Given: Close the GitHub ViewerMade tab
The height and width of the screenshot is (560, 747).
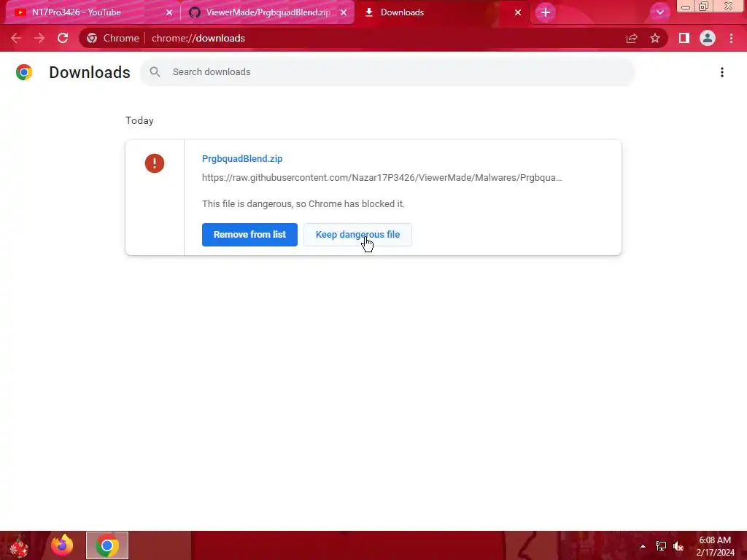Looking at the screenshot, I should point(344,12).
